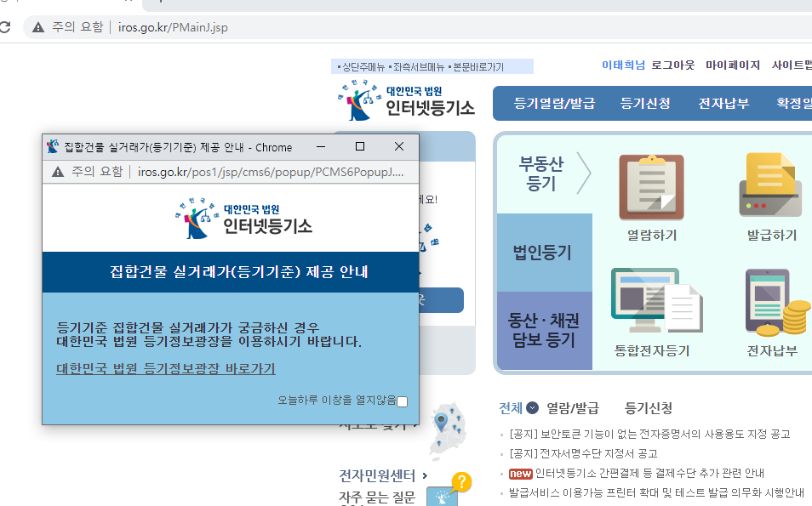The image size is (812, 506).
Task: Click the Korea map location icon
Action: [448, 431]
